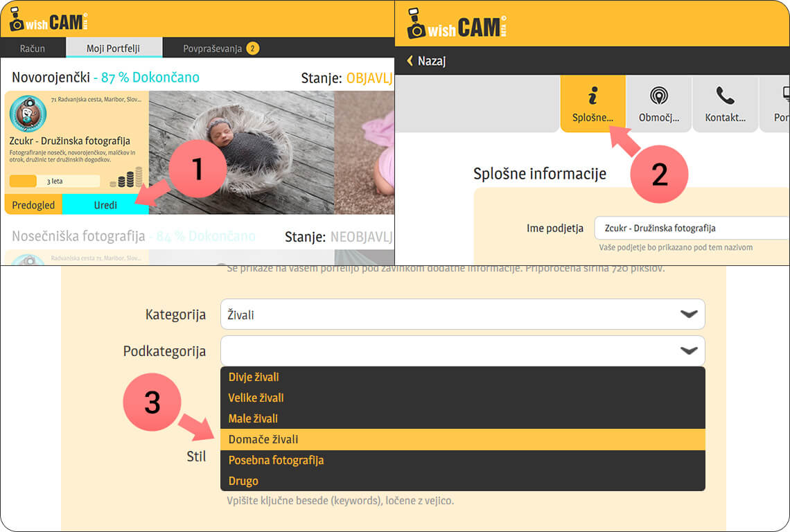Viewport: 790px width, 532px height.
Task: Open the Moji Portfelji tab
Action: pos(113,48)
